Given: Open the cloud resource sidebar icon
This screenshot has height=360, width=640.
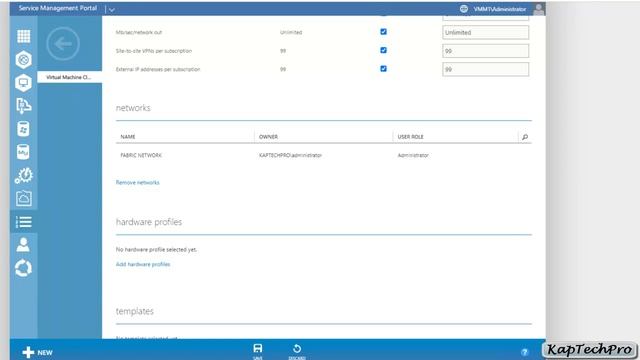Looking at the screenshot, I should pos(24,198).
